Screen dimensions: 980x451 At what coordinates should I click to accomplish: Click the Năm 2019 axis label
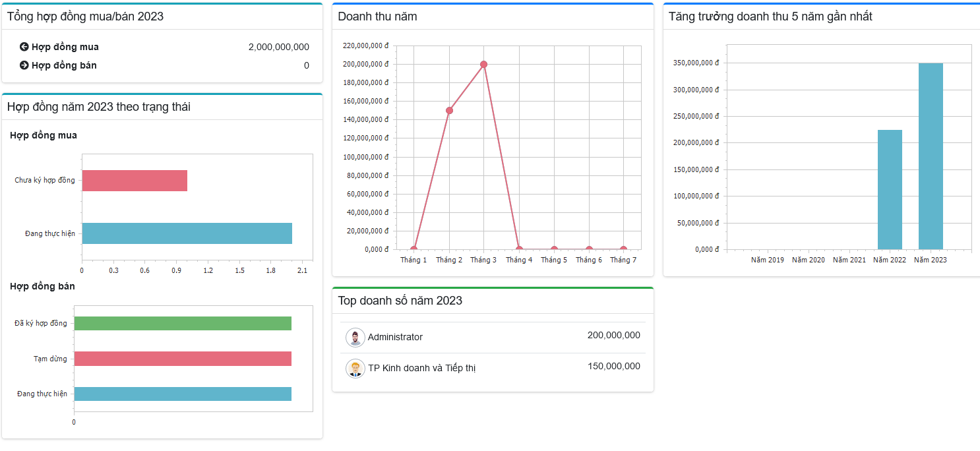pyautogui.click(x=768, y=260)
